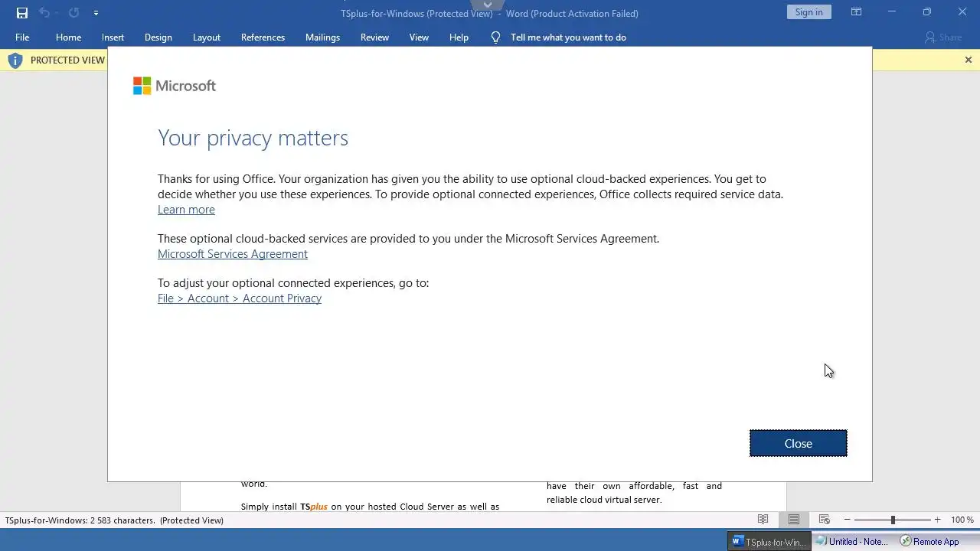Click File > Account > Account Privacy link

point(240,298)
